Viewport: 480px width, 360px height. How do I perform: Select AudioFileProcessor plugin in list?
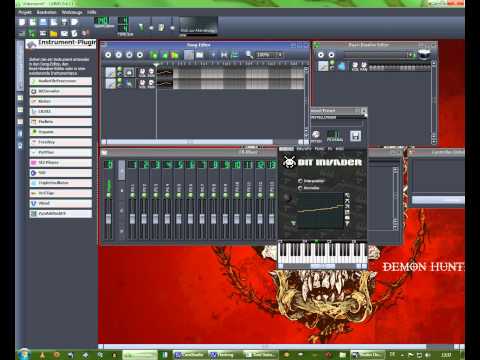(x=61, y=81)
